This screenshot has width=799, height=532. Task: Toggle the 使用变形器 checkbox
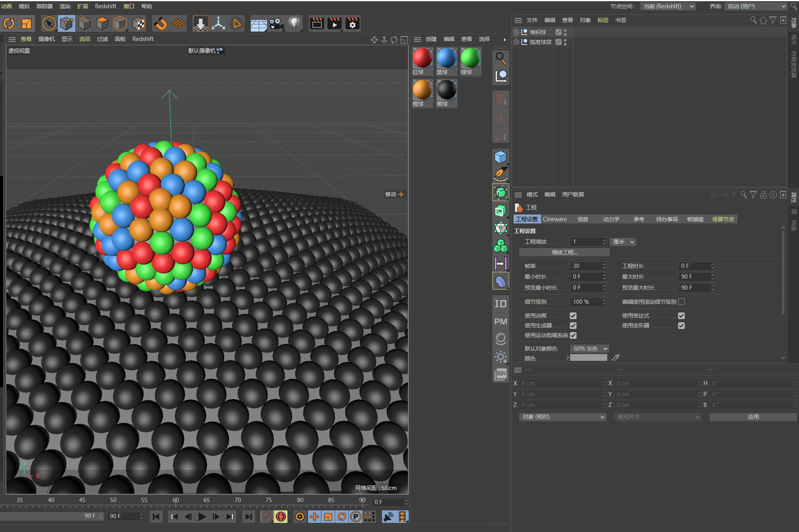(x=681, y=325)
